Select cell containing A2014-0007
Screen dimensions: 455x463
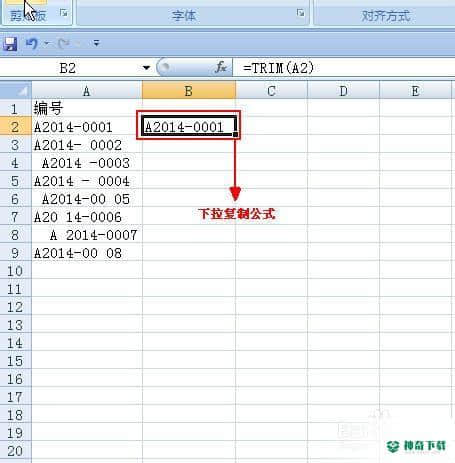(87, 235)
